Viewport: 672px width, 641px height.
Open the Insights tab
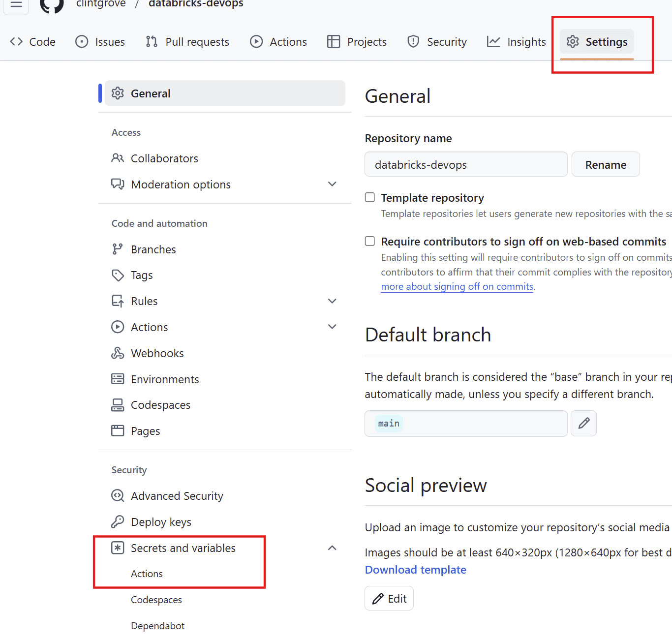(x=516, y=42)
